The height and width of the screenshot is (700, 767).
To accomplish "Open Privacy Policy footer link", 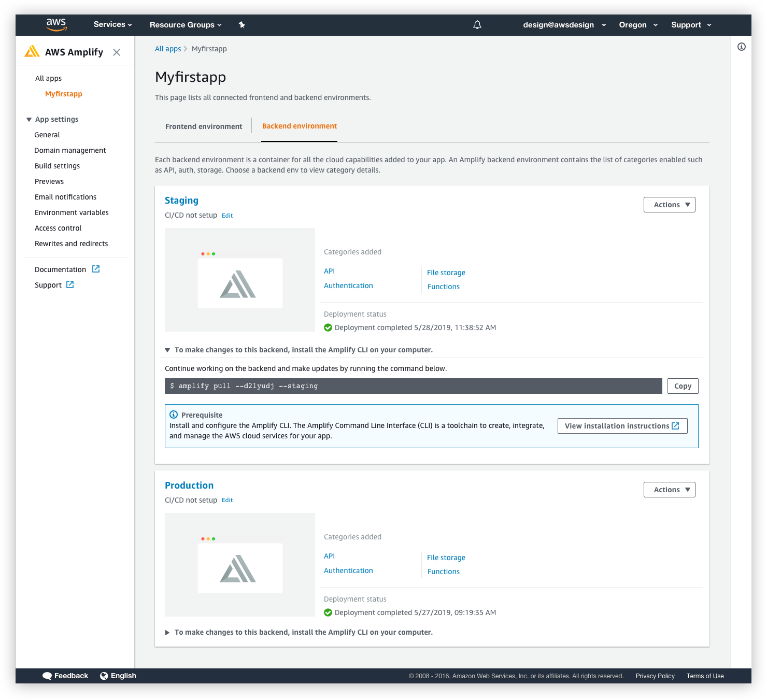I will click(x=655, y=676).
